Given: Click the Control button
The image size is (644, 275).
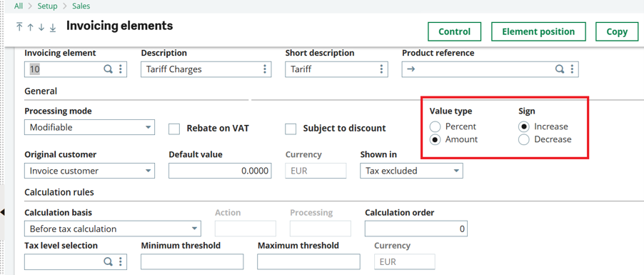Looking at the screenshot, I should point(454,31).
